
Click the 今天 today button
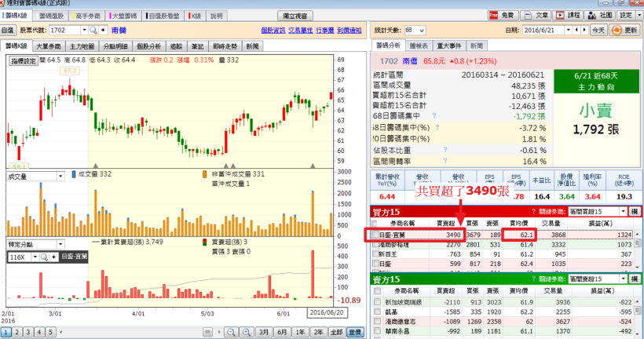598,30
